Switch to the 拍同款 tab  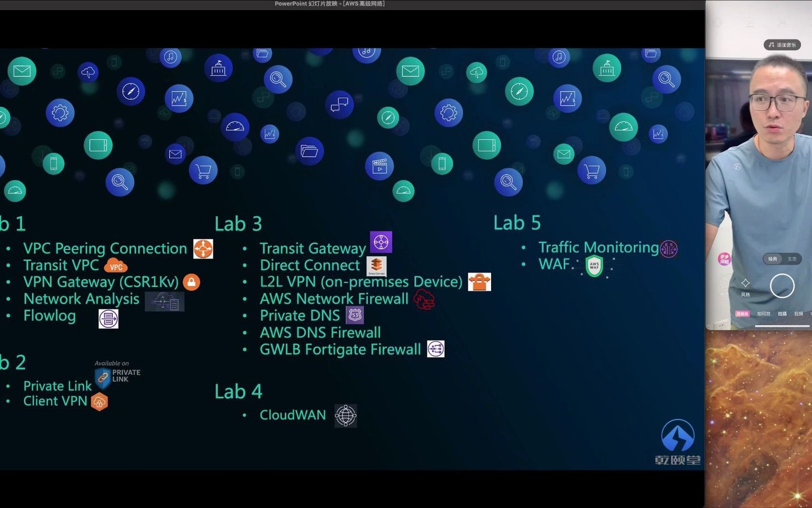pyautogui.click(x=764, y=314)
